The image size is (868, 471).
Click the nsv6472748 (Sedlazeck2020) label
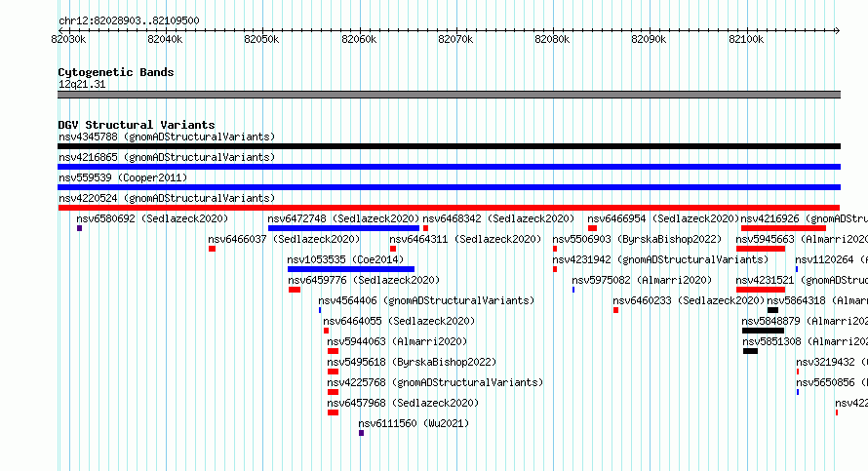click(x=343, y=218)
